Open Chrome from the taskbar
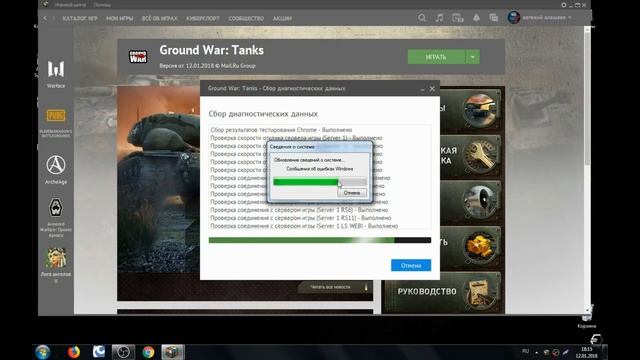 click(x=148, y=352)
